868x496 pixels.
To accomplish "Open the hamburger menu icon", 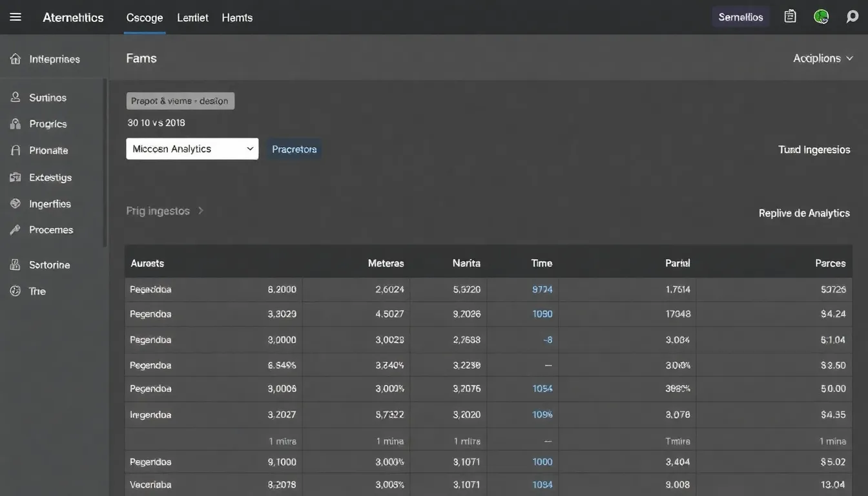I will [15, 17].
